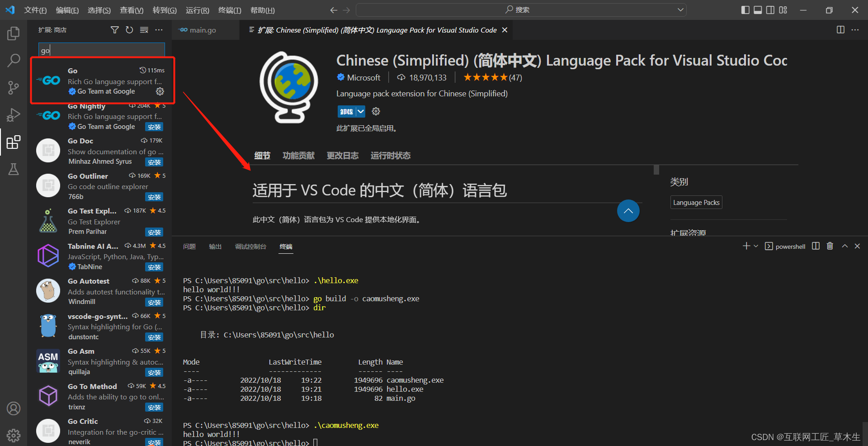Maximize panel size chevron
868x446 pixels.
click(x=844, y=246)
